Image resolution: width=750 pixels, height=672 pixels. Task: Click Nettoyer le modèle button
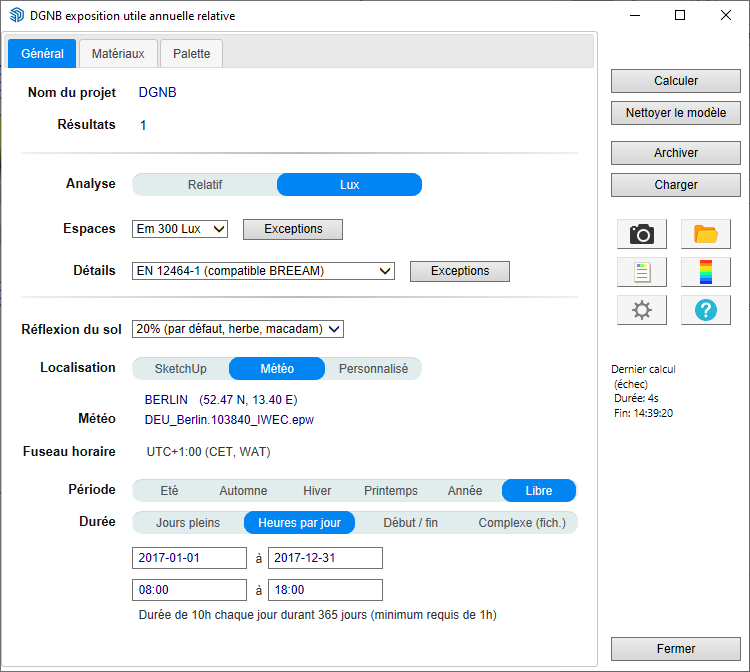[676, 113]
